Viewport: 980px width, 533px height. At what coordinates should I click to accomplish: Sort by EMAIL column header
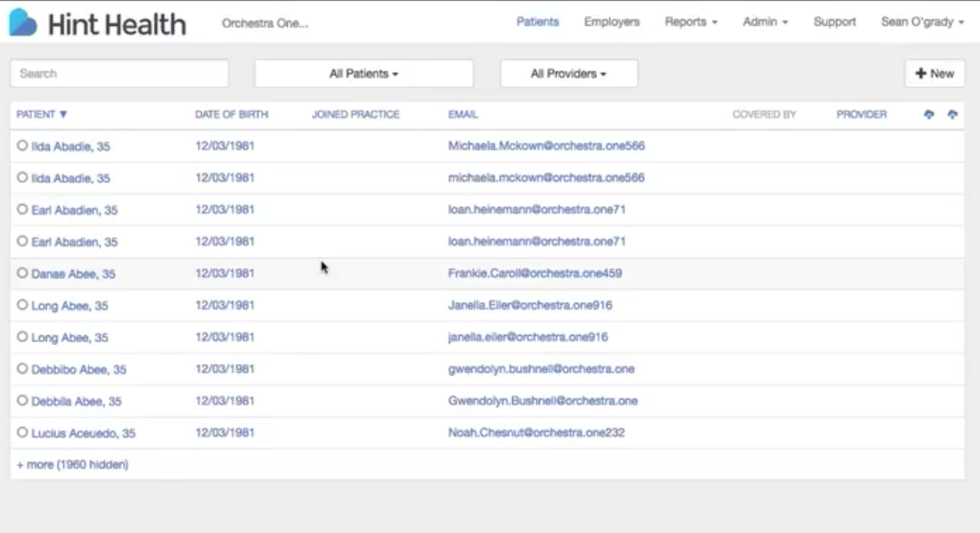coord(463,114)
